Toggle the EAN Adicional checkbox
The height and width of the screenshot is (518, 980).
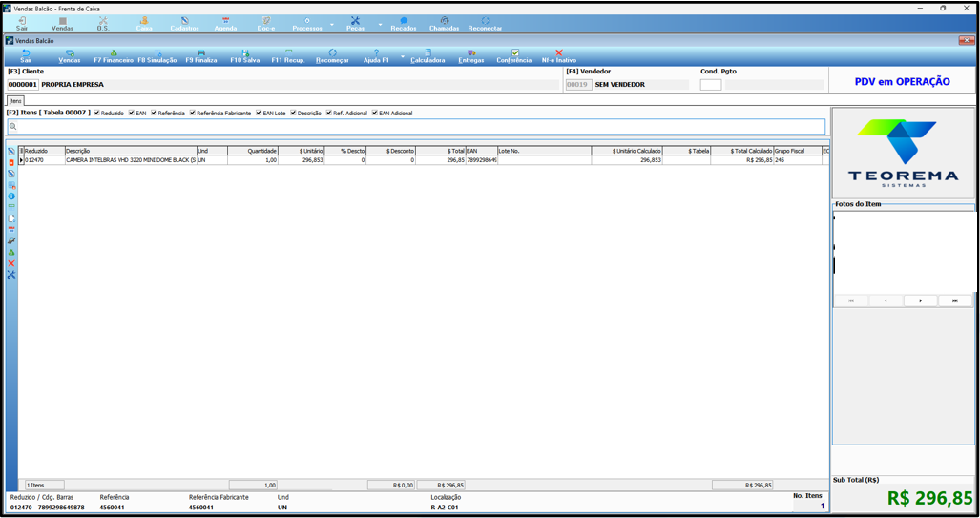(375, 114)
